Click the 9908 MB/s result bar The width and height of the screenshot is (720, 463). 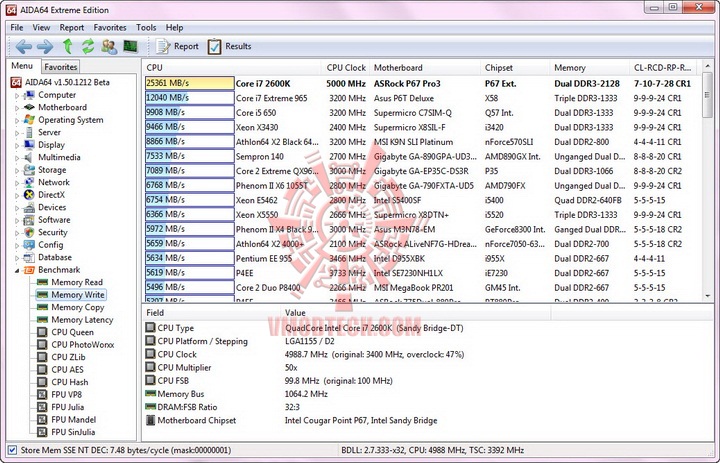click(x=190, y=113)
